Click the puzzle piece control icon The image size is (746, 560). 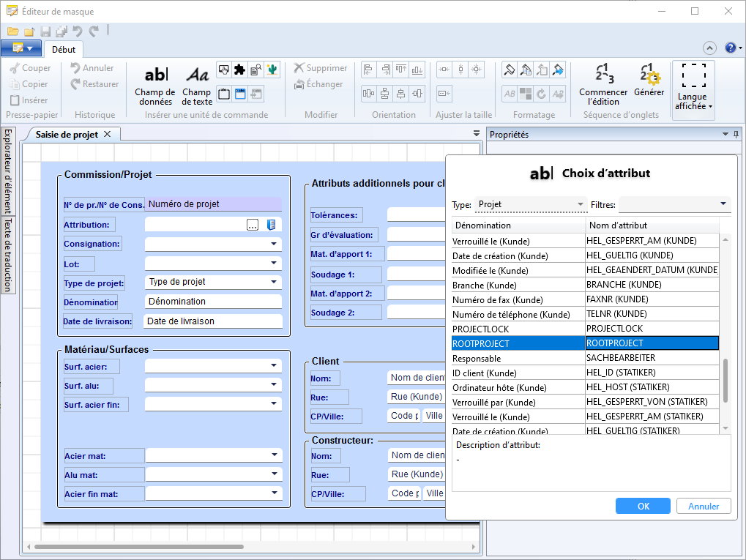[x=239, y=70]
